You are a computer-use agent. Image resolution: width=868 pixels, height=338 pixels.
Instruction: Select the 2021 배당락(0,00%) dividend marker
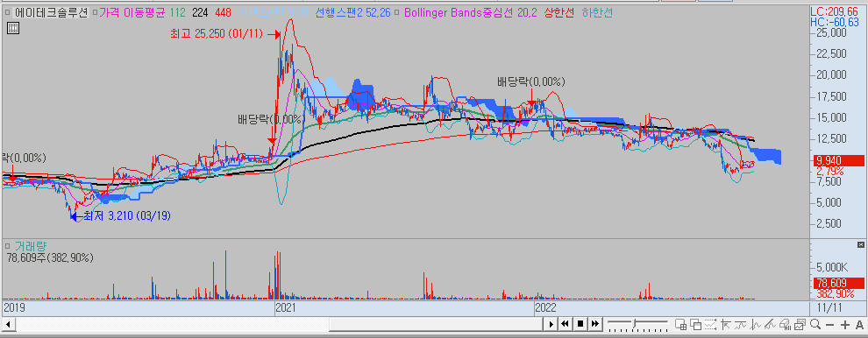pos(271,119)
